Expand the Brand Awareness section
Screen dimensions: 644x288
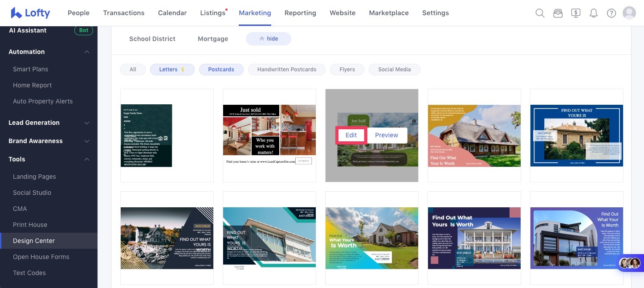87,141
